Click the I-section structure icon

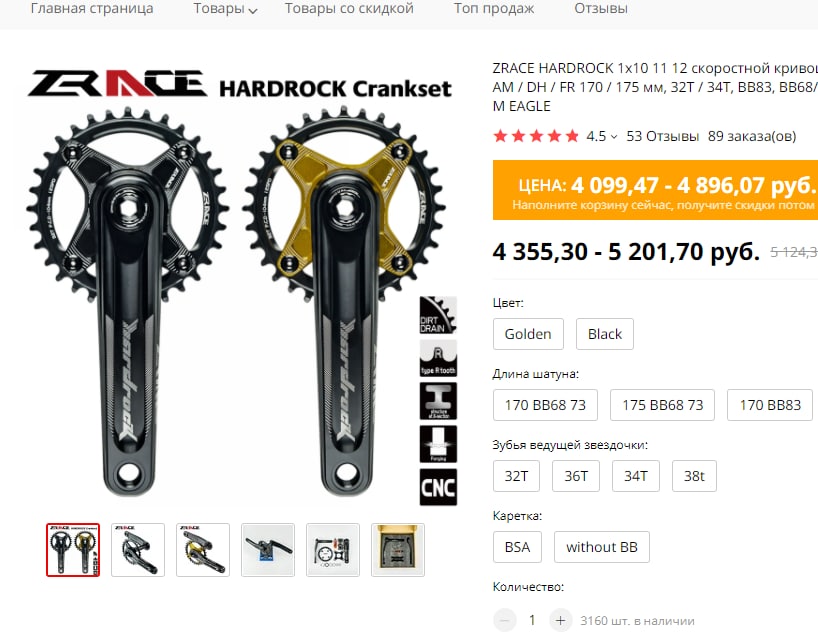point(438,401)
